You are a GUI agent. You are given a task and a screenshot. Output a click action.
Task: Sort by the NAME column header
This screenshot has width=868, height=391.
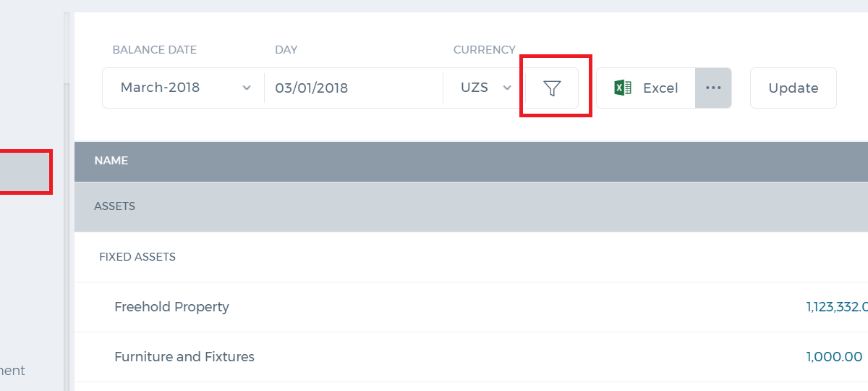point(111,161)
